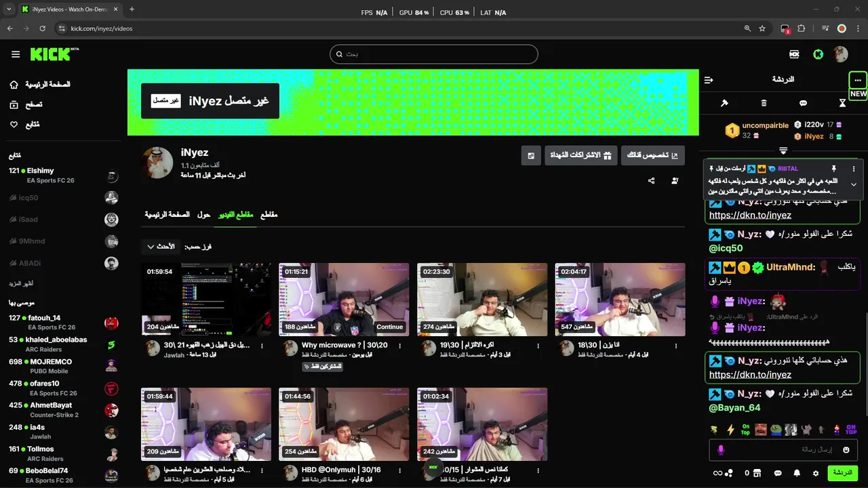This screenshot has width=868, height=488.
Task: Open AhmetBayat Counter-Strike 2 channel
Action: [64, 410]
